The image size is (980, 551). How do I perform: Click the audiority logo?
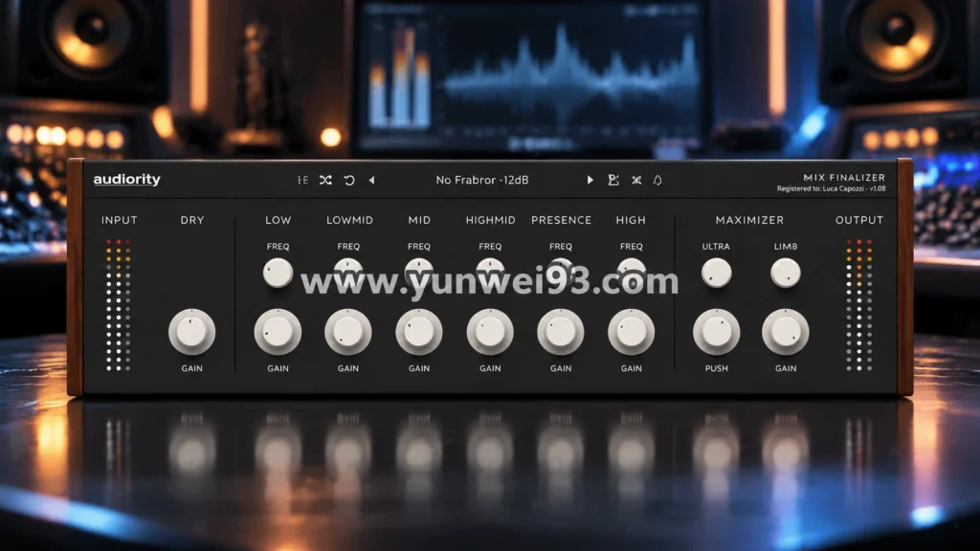127,179
